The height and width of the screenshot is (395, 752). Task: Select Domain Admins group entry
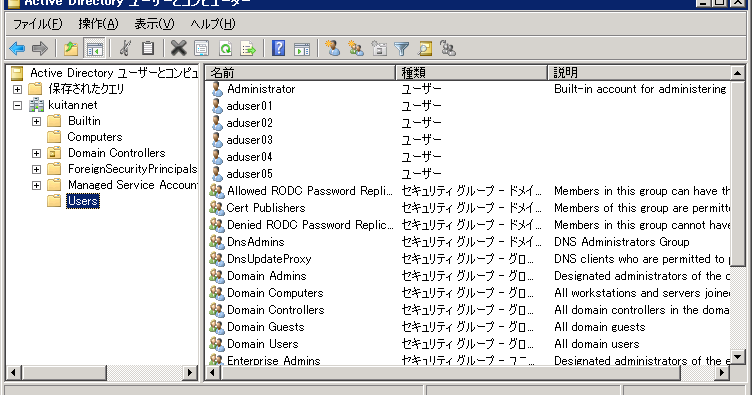pos(267,276)
